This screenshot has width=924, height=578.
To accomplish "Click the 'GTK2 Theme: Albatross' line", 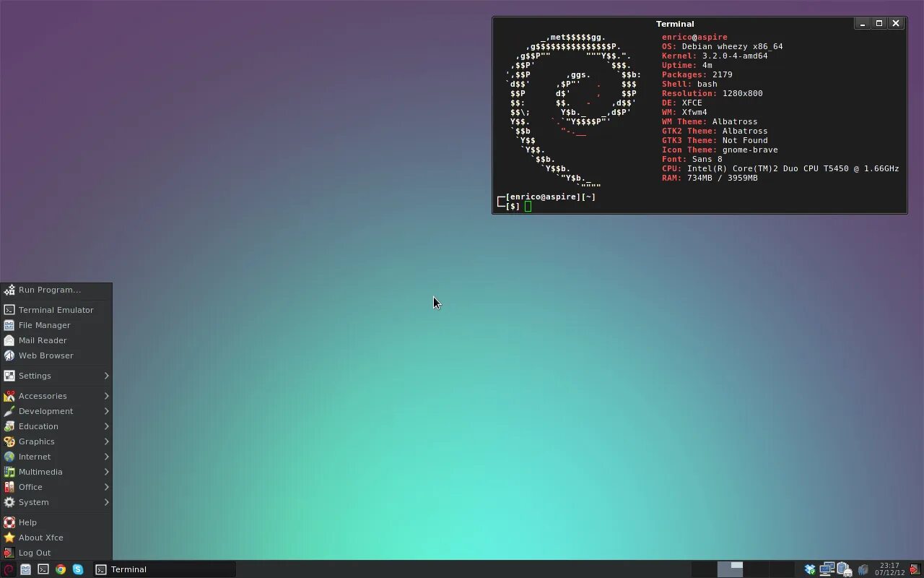I will click(x=715, y=131).
